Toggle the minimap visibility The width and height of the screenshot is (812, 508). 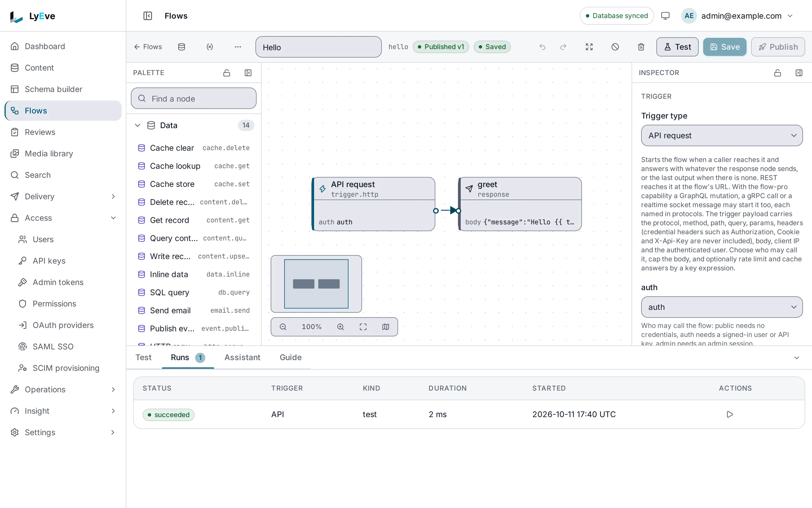pos(385,327)
